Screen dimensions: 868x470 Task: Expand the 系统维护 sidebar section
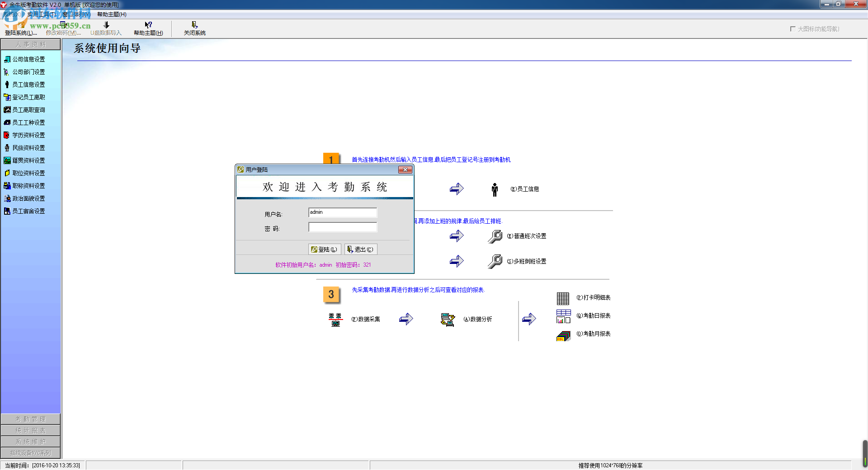pyautogui.click(x=31, y=442)
